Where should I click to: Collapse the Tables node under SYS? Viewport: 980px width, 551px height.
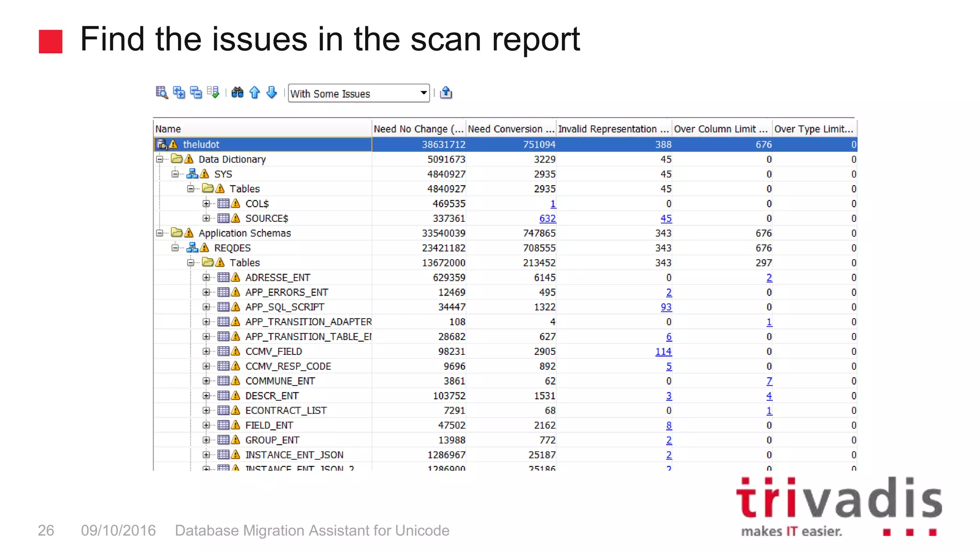(190, 188)
